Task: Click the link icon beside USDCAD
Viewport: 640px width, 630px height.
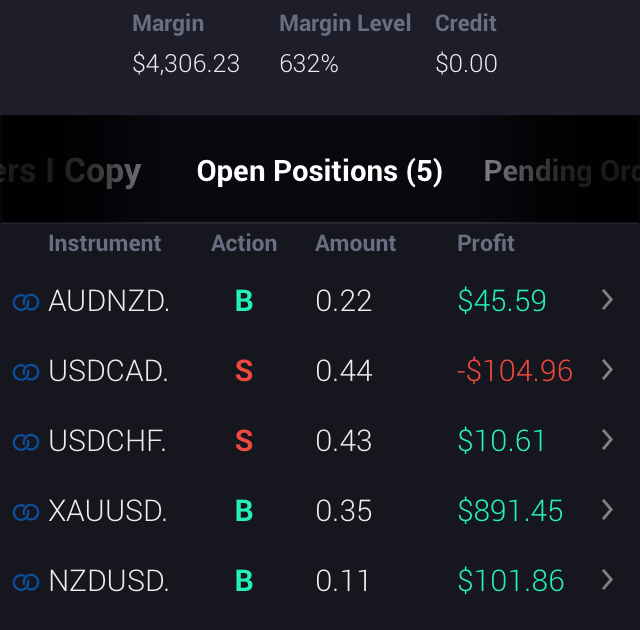Action: [26, 372]
